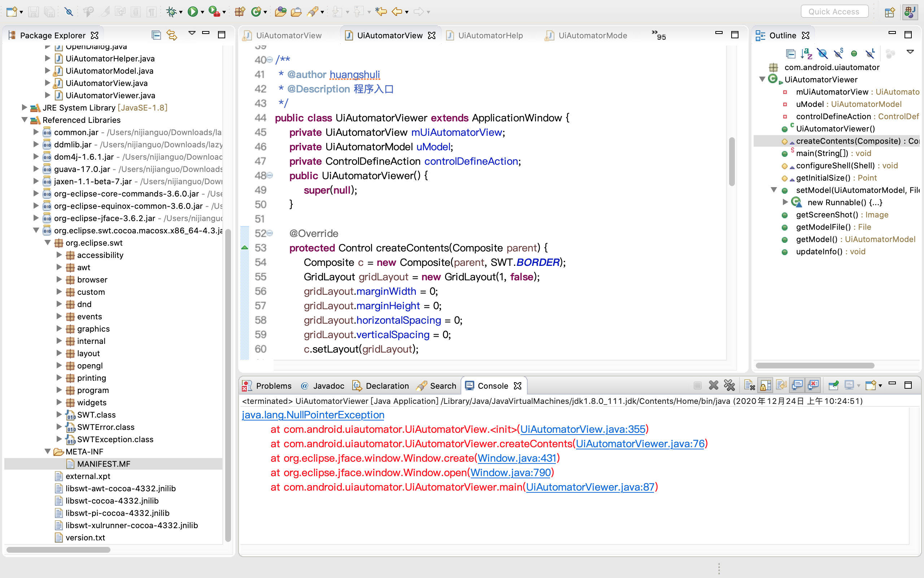Collapse the META-INF folder
Viewport: 924px width, 578px height.
[48, 451]
